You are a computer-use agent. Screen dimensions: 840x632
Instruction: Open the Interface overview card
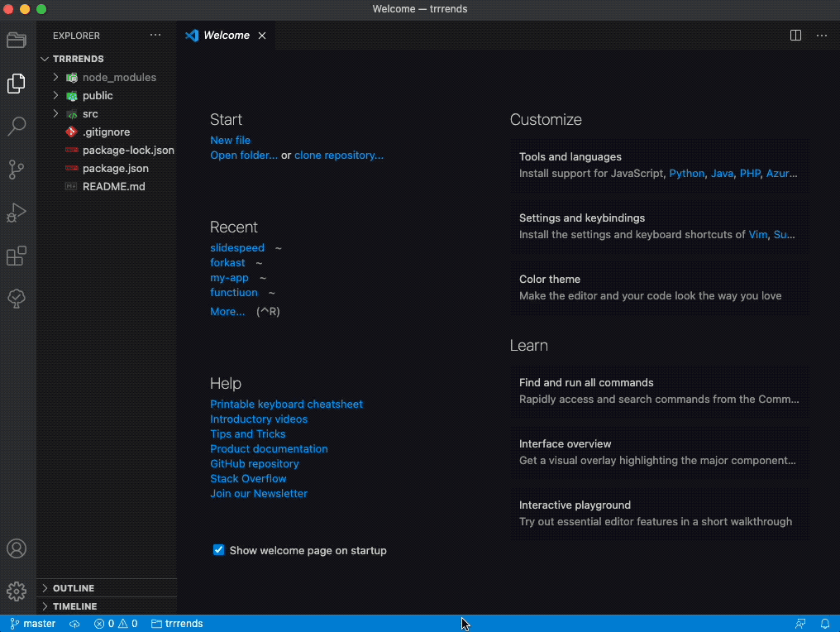point(660,452)
